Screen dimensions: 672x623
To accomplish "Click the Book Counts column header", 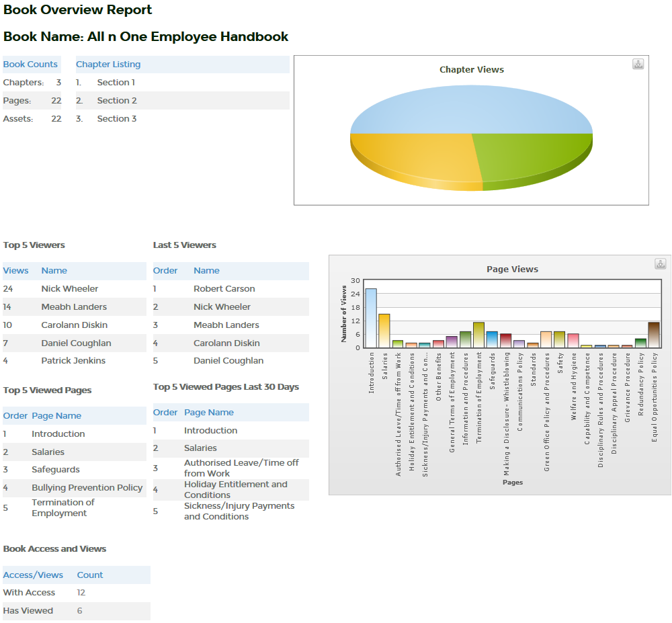I will coord(30,65).
